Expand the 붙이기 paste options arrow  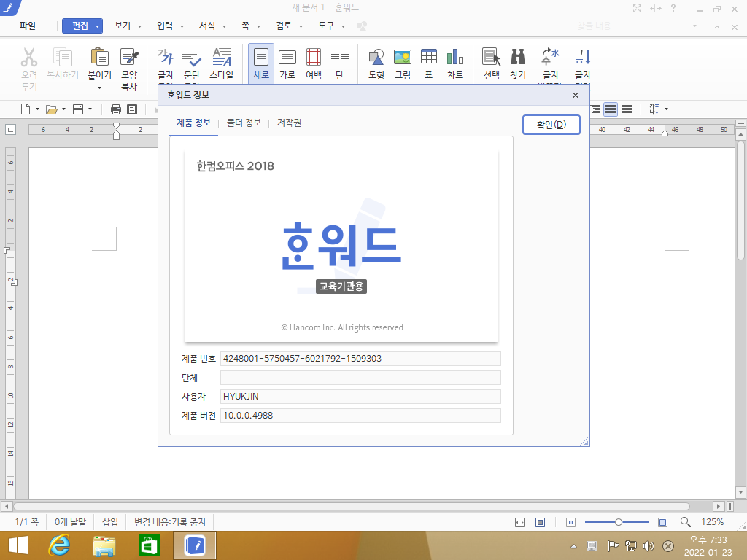coord(99,88)
